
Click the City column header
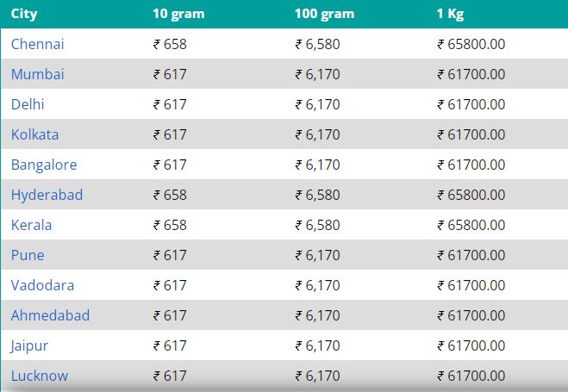24,14
